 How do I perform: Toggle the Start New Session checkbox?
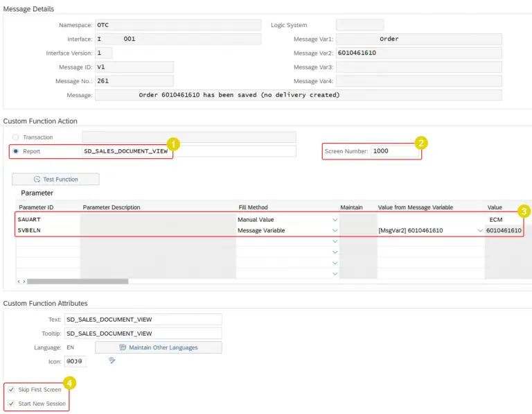[11, 404]
